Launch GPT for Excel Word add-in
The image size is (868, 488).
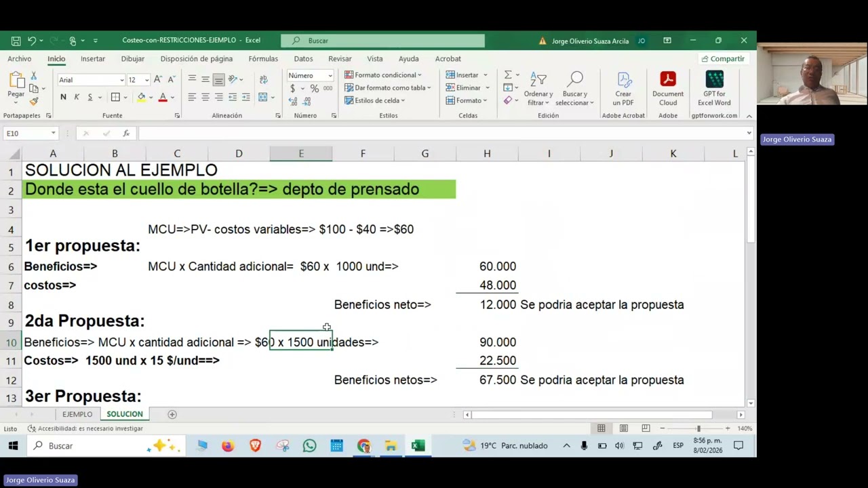coord(715,89)
